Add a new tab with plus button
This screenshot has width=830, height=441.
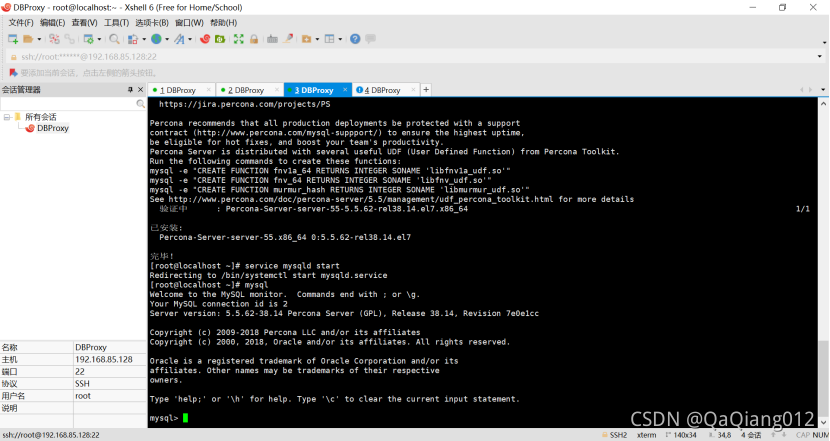pos(426,90)
